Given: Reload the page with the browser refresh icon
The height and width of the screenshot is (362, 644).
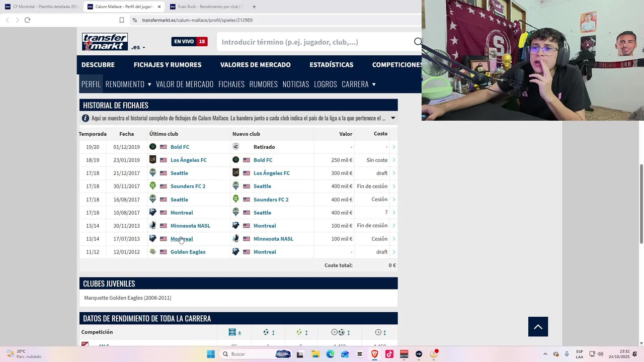Looking at the screenshot, I should (27, 20).
